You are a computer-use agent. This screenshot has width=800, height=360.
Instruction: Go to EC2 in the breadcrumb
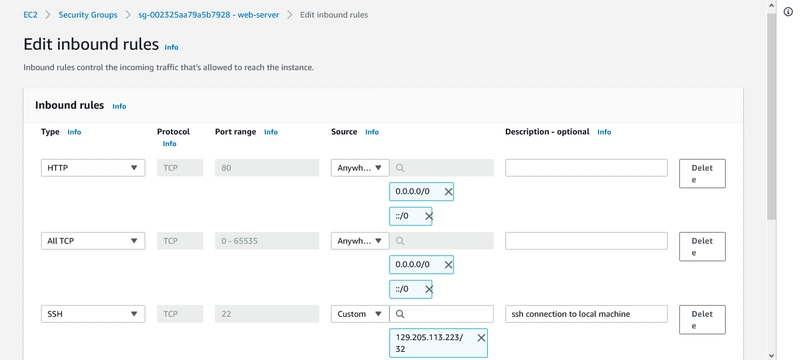[x=30, y=15]
